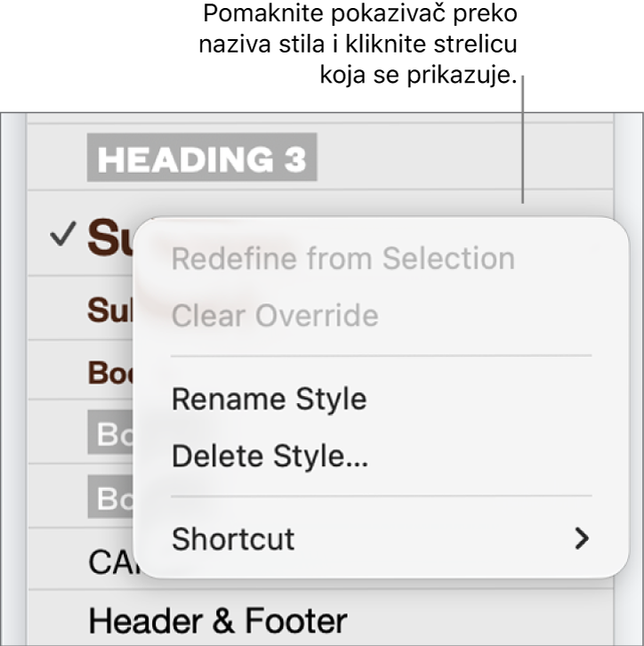Viewport: 644px width, 646px height.
Task: Select Delete Style… in the context menu
Action: [x=270, y=457]
